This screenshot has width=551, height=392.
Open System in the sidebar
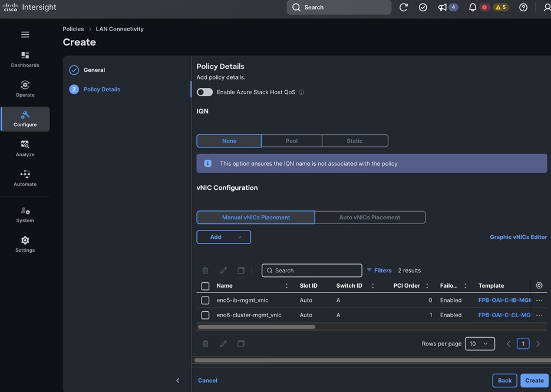(x=25, y=215)
